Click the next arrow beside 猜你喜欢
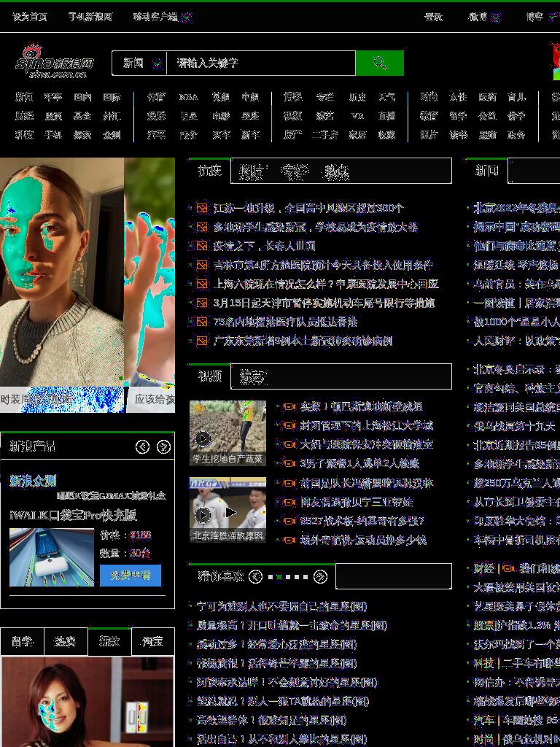Screen dimensions: 560x747 pyautogui.click(x=320, y=576)
